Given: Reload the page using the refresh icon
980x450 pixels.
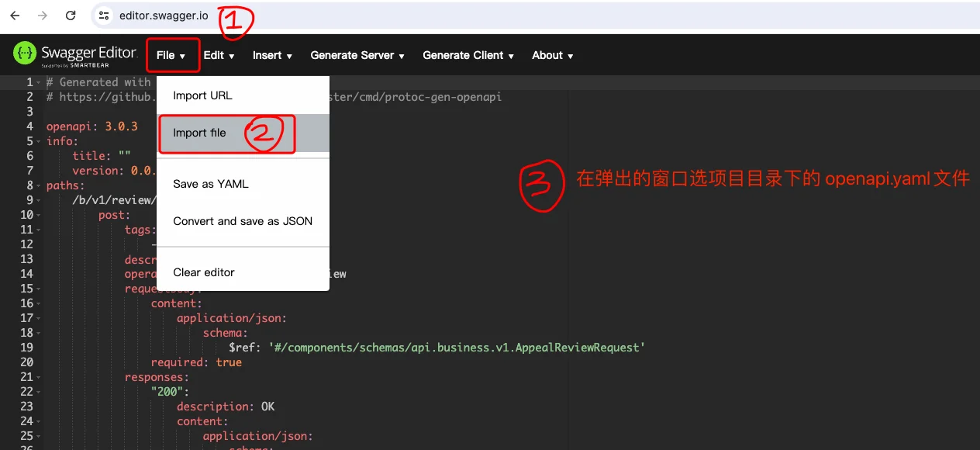Looking at the screenshot, I should (70, 15).
